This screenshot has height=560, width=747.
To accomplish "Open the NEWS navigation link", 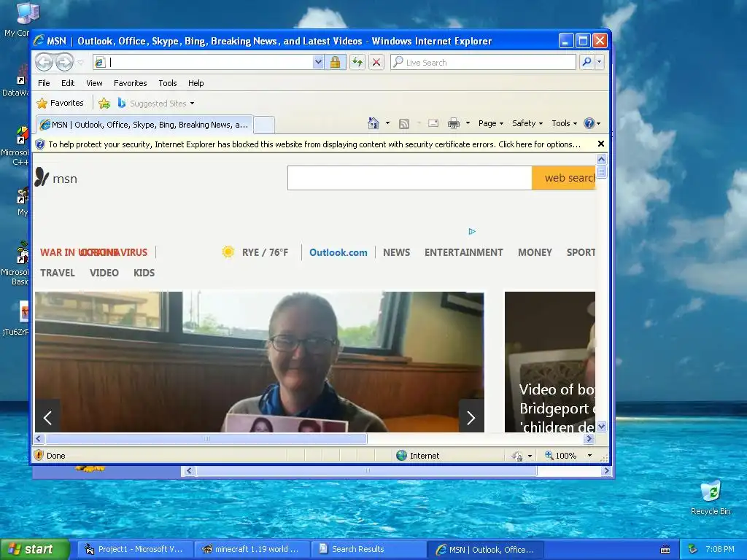I will [x=396, y=252].
